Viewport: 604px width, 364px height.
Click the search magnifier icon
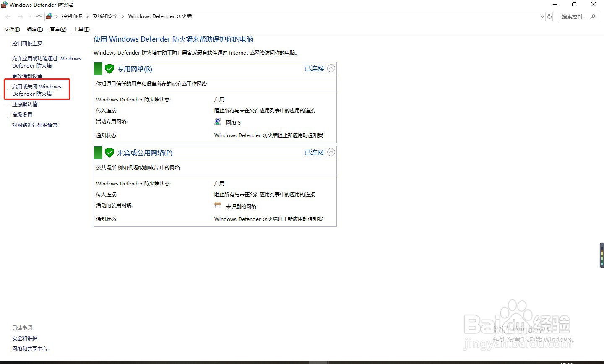click(593, 17)
